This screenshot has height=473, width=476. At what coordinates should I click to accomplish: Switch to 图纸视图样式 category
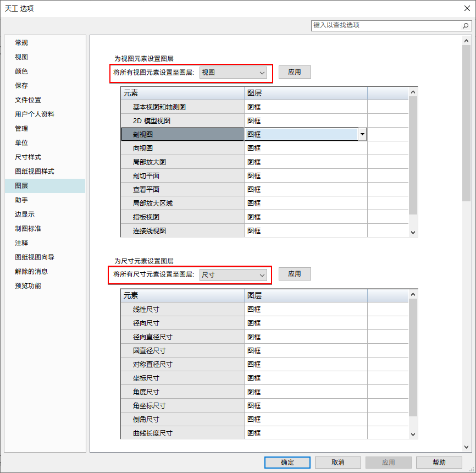point(35,172)
